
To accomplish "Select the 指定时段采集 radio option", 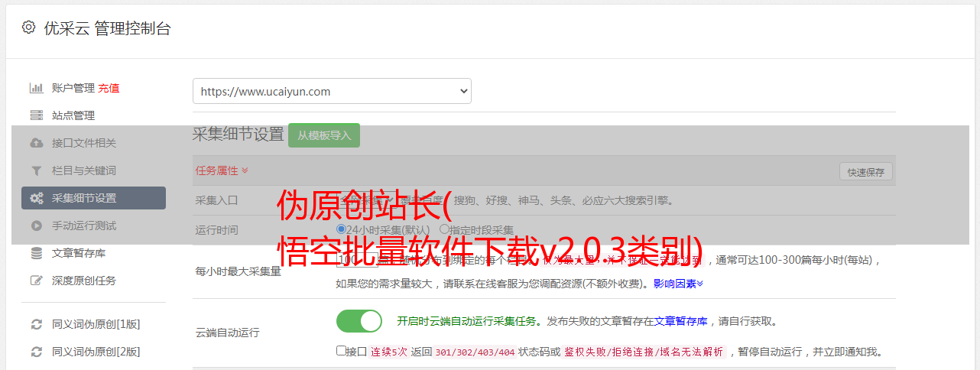I will tap(444, 229).
